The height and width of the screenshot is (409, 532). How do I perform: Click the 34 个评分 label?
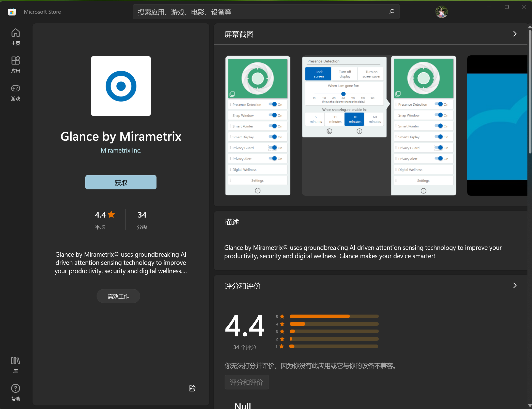click(245, 347)
